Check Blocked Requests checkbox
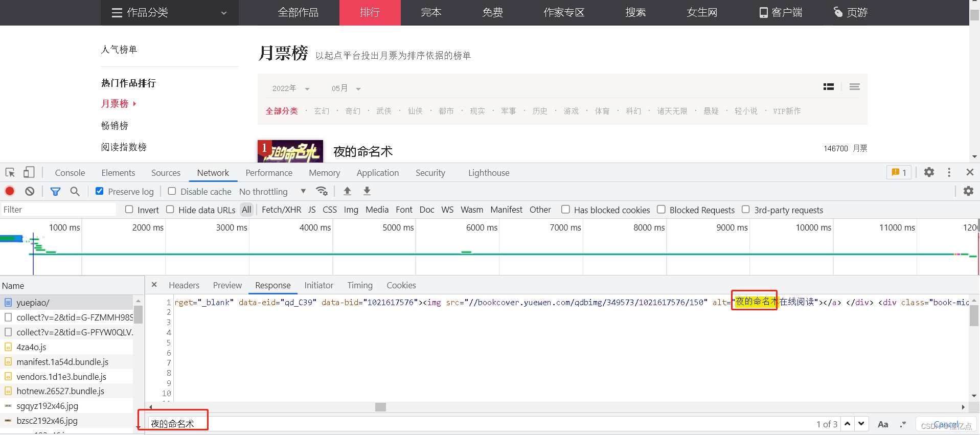The width and height of the screenshot is (980, 435). [x=661, y=210]
